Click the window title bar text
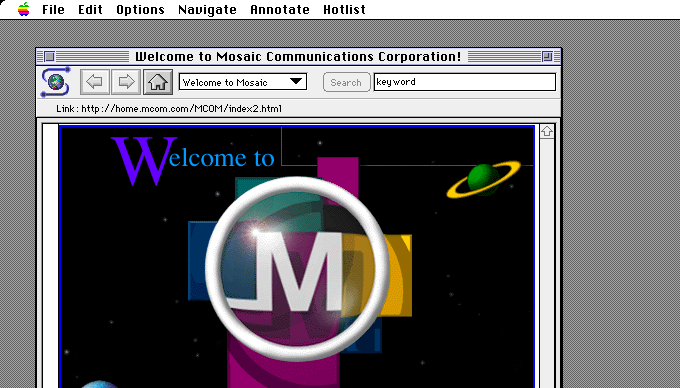The height and width of the screenshot is (388, 680). pyautogui.click(x=298, y=56)
